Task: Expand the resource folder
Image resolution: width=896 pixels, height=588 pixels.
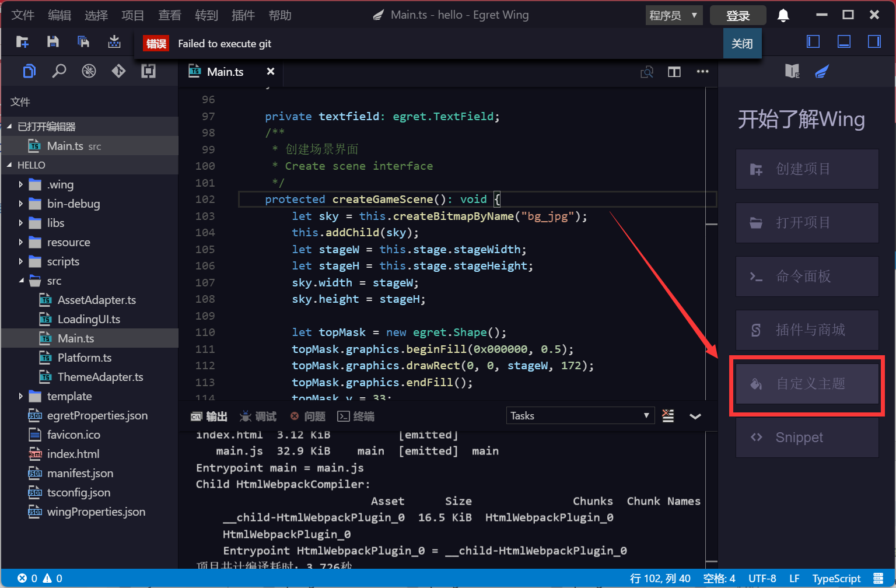Action: coord(90,242)
